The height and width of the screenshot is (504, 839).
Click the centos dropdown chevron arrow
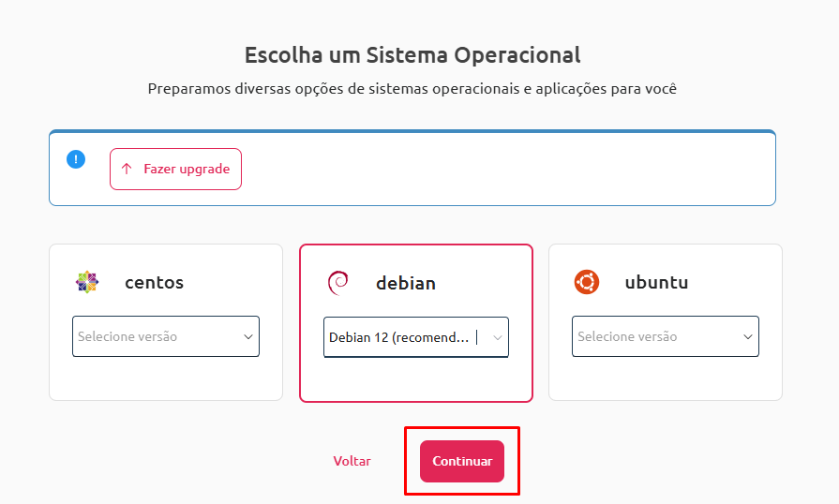(248, 336)
